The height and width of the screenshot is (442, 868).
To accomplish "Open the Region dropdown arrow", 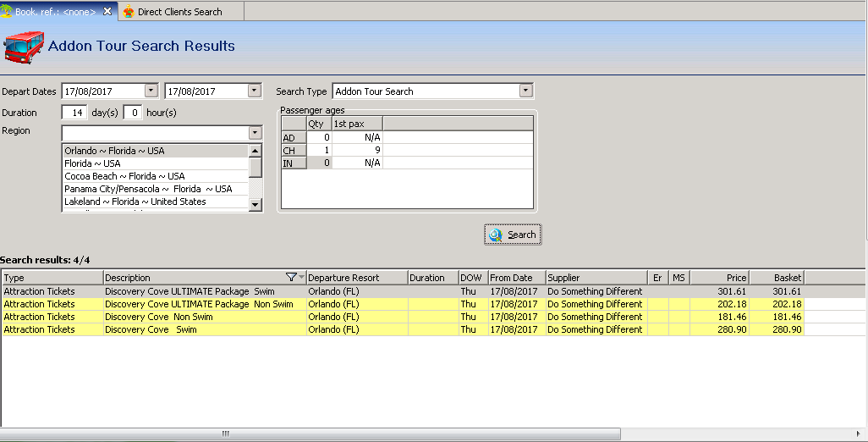I will (255, 132).
